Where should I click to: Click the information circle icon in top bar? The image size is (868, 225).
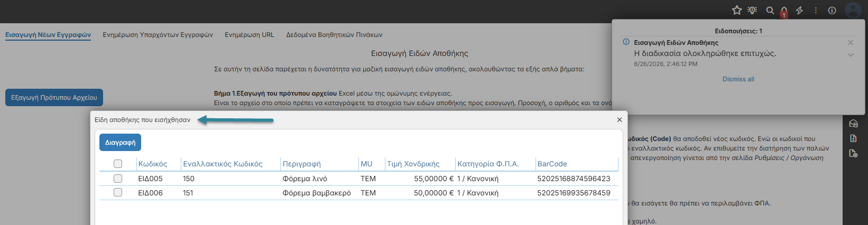pos(832,10)
